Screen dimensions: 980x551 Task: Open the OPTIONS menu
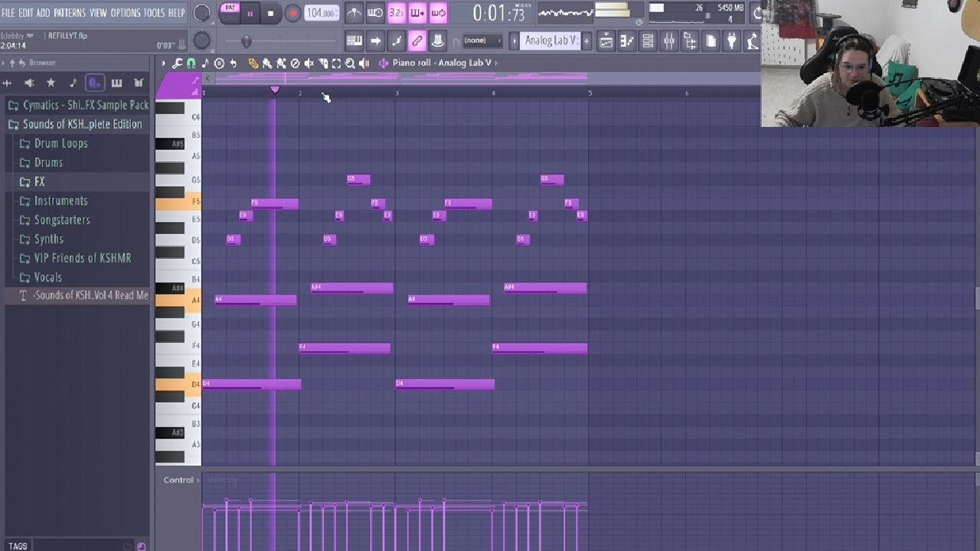click(126, 13)
